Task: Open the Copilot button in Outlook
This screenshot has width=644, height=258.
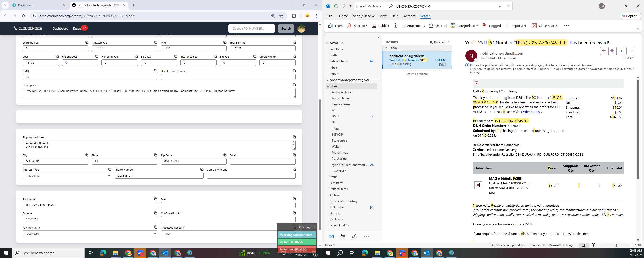Action: (x=631, y=16)
